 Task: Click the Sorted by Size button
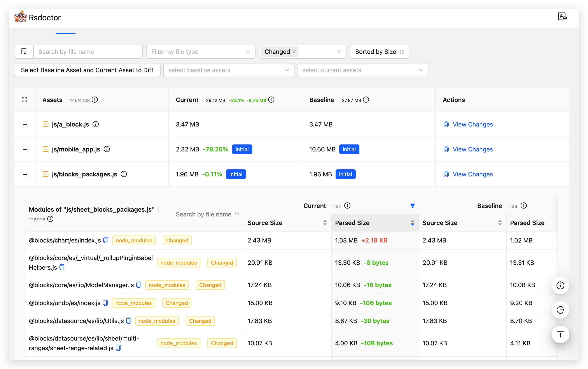tap(379, 51)
